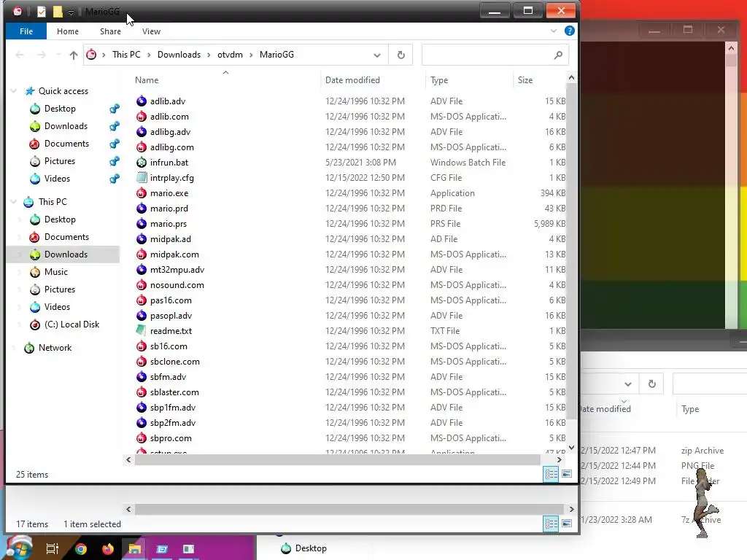
Task: Select the file name nosound.com
Action: (177, 285)
